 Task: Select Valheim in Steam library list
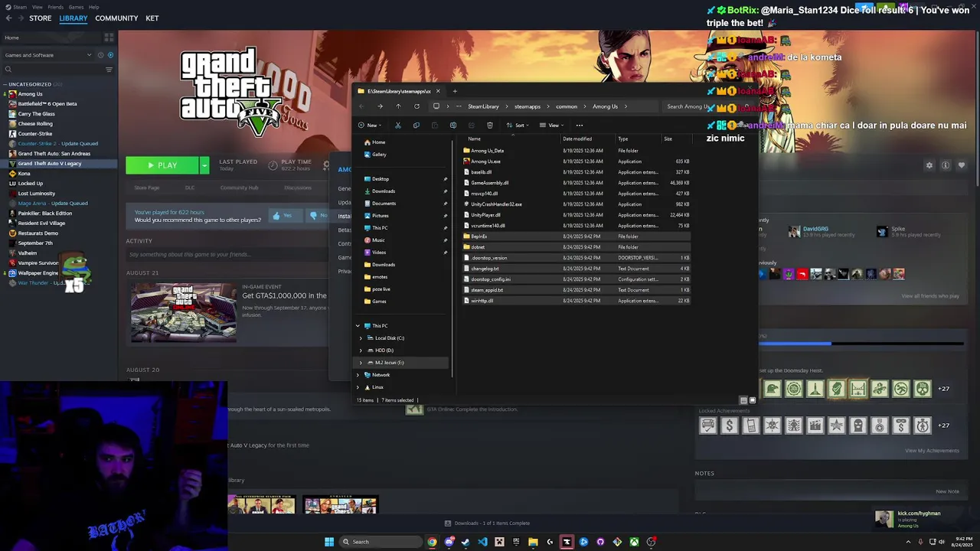point(27,253)
